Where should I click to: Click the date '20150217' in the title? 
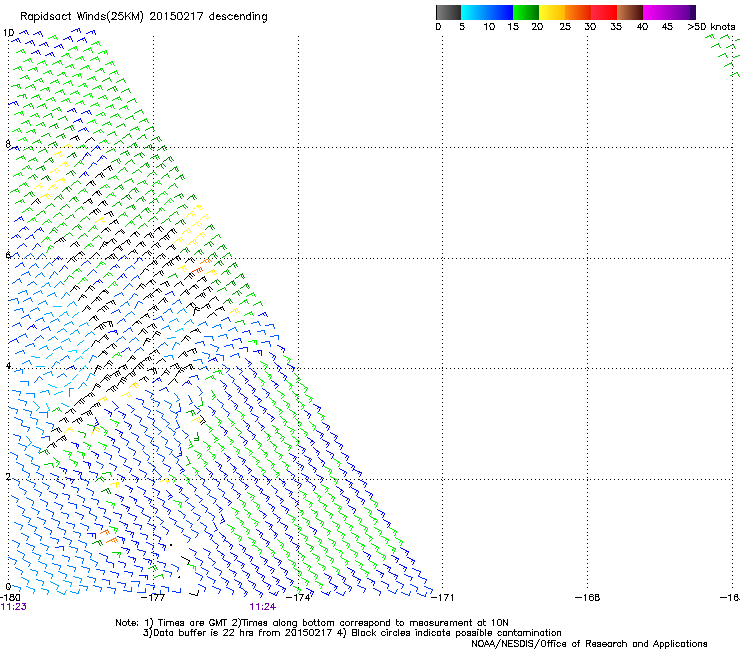coord(176,16)
